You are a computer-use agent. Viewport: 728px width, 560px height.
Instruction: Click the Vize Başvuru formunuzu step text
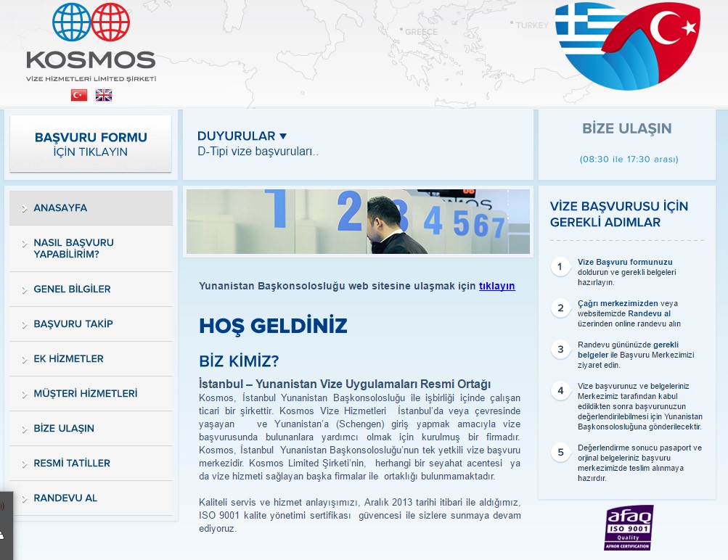point(626,272)
